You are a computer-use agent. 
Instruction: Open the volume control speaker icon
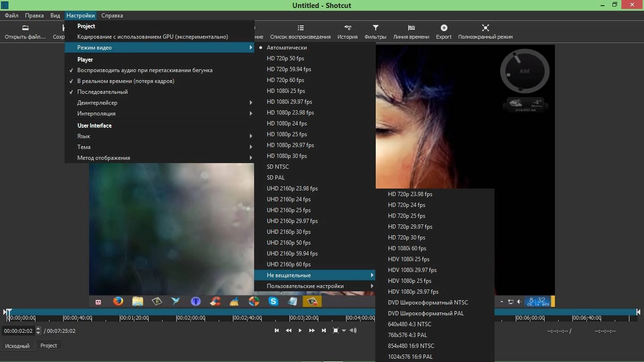point(353,330)
